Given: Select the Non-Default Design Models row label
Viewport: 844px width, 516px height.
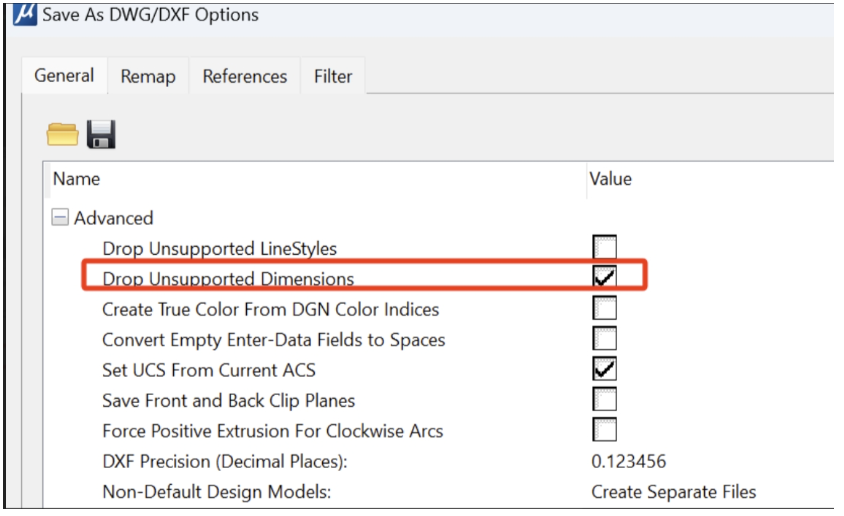Looking at the screenshot, I should (x=216, y=492).
